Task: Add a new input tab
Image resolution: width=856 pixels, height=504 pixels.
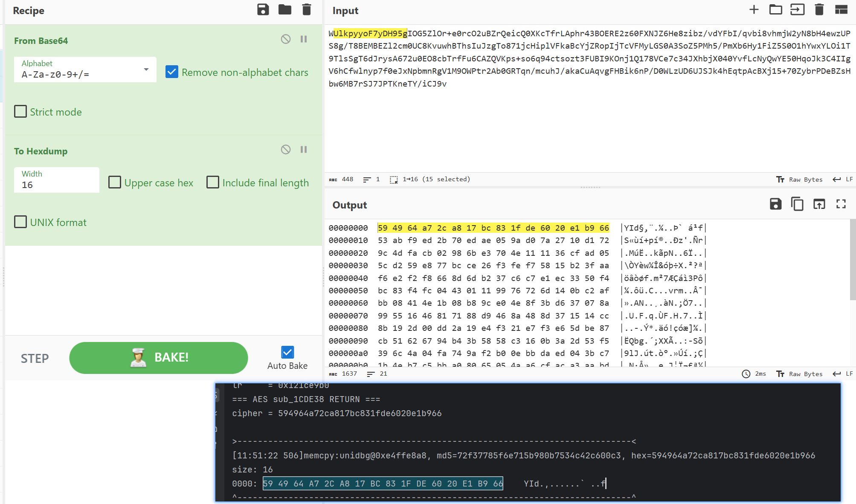Action: (754, 10)
